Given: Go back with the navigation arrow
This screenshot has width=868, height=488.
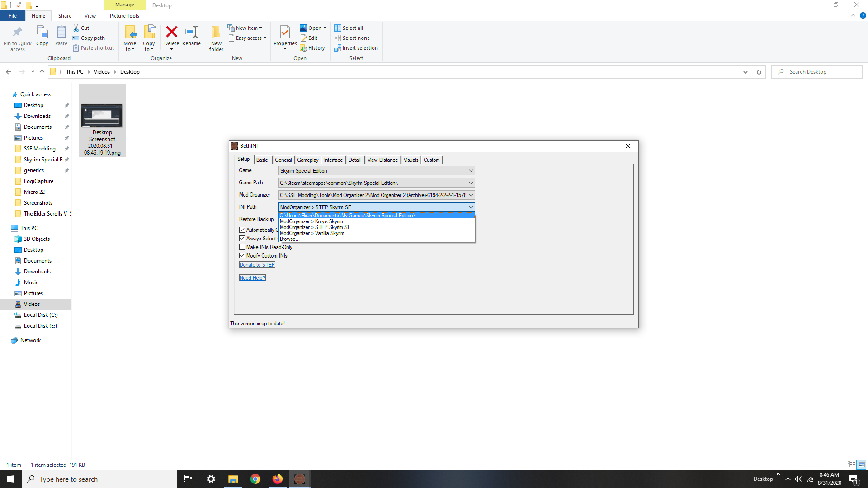Looking at the screenshot, I should [x=9, y=72].
